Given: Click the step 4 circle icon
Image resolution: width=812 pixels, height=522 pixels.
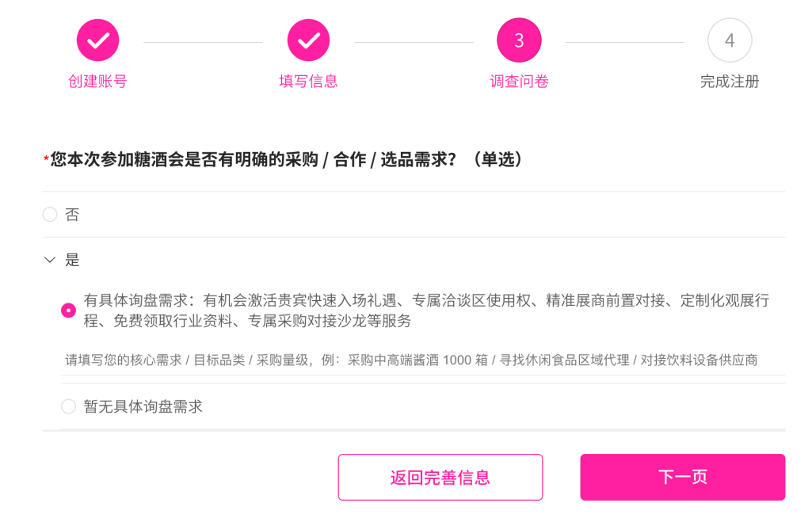Looking at the screenshot, I should pyautogui.click(x=730, y=40).
